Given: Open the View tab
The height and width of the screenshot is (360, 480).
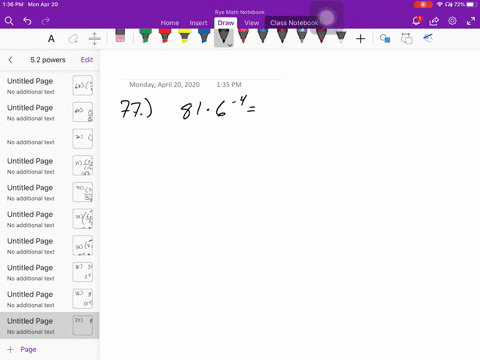Looking at the screenshot, I should coord(251,23).
